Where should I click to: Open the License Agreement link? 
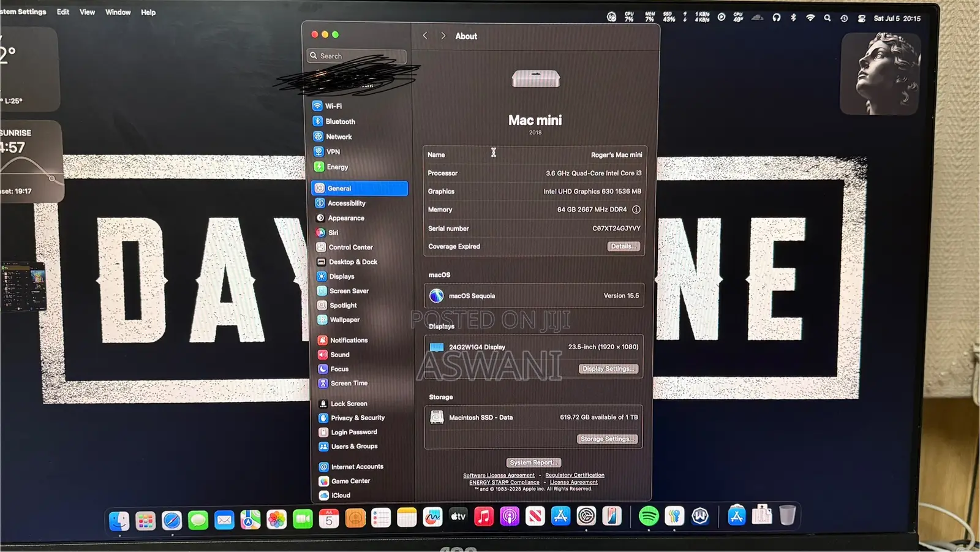tap(573, 482)
